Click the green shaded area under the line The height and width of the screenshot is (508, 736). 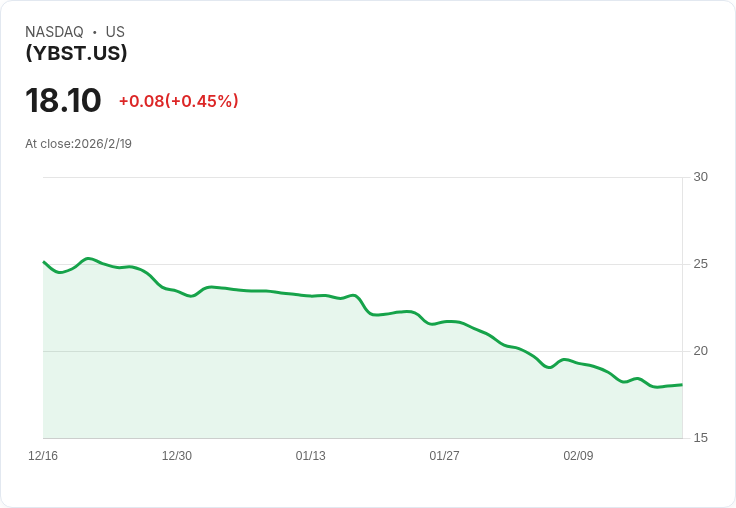(300, 380)
